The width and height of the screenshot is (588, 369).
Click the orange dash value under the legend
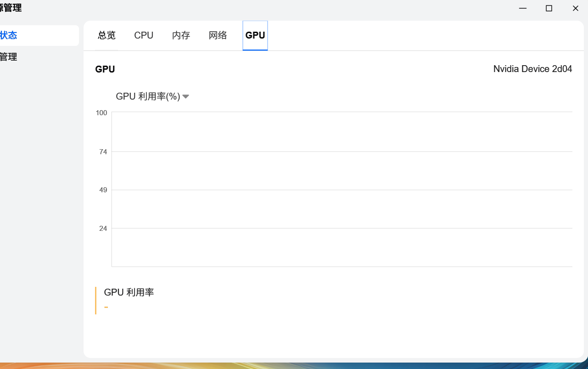pyautogui.click(x=106, y=307)
